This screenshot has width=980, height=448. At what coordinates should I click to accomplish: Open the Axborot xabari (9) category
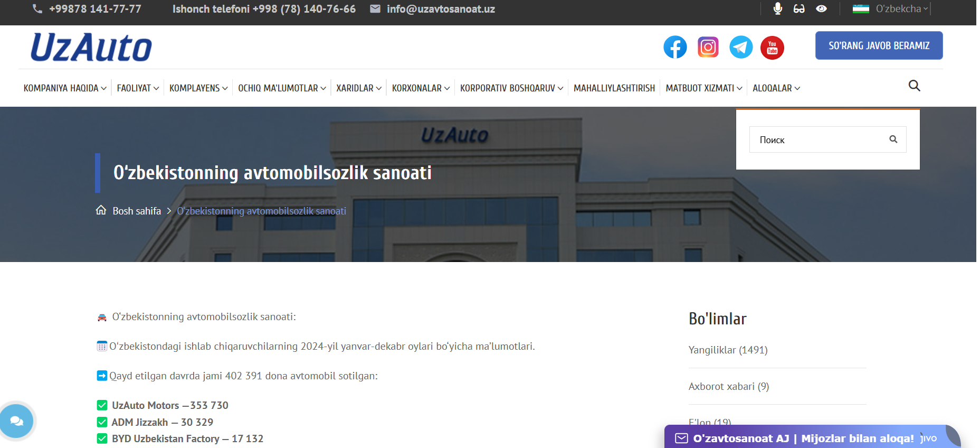point(729,386)
